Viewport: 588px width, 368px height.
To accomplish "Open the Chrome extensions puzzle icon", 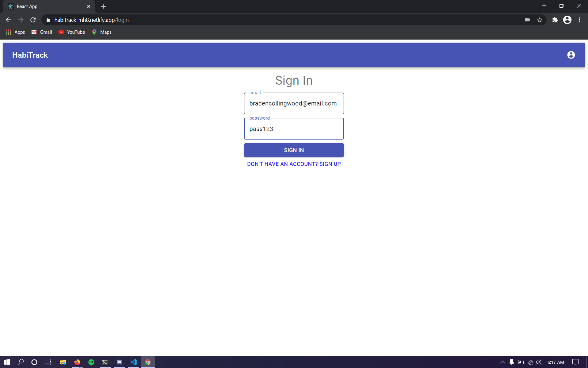I will [555, 20].
